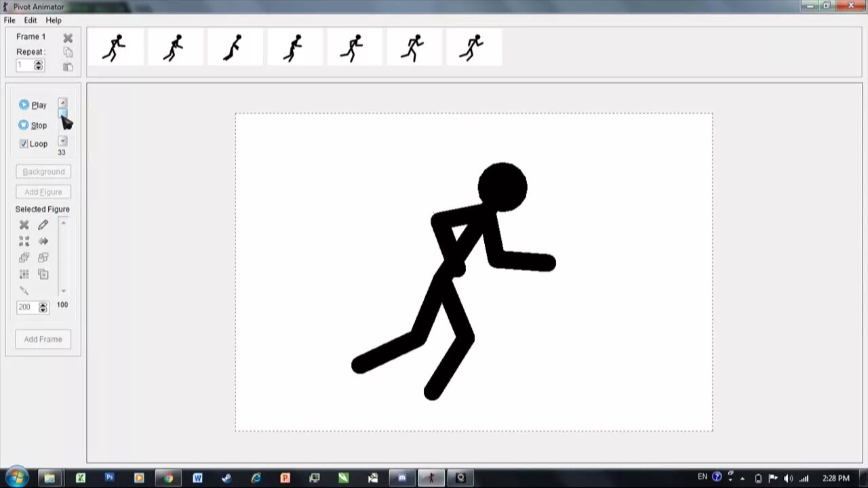This screenshot has width=868, height=488.
Task: Flip the selected figure horizontally
Action: pos(43,241)
